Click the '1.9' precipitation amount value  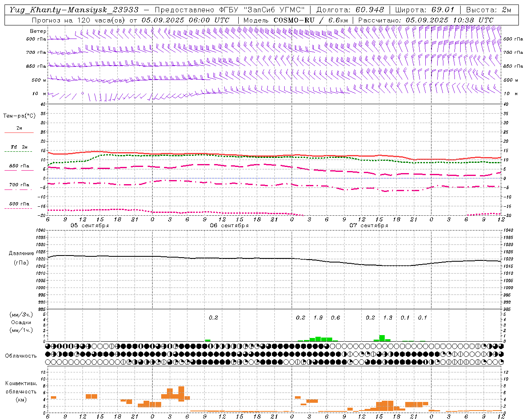pyautogui.click(x=318, y=317)
